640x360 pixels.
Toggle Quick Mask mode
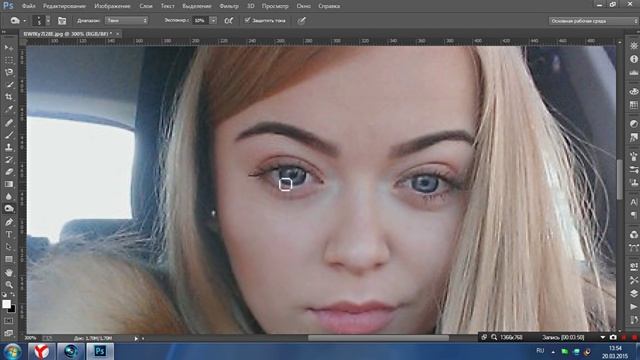[9, 321]
